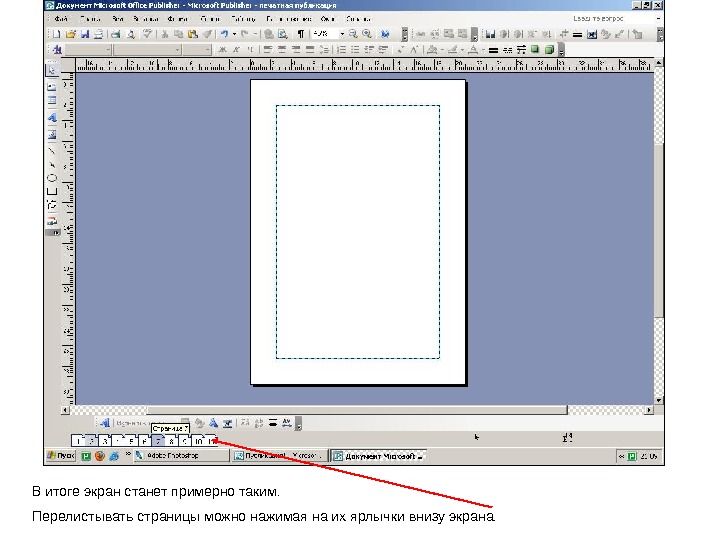Open Firefox from quick launch
The width and height of the screenshot is (720, 540).
(100, 456)
